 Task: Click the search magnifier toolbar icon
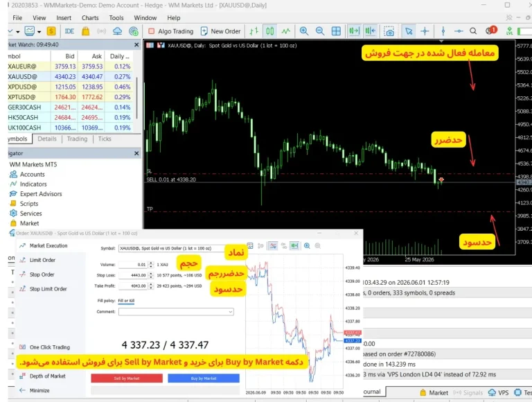473,31
